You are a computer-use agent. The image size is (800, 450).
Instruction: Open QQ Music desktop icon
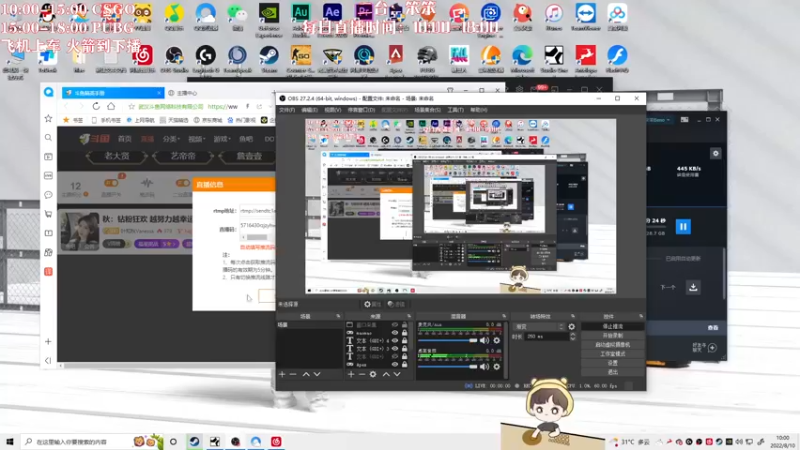(x=174, y=14)
